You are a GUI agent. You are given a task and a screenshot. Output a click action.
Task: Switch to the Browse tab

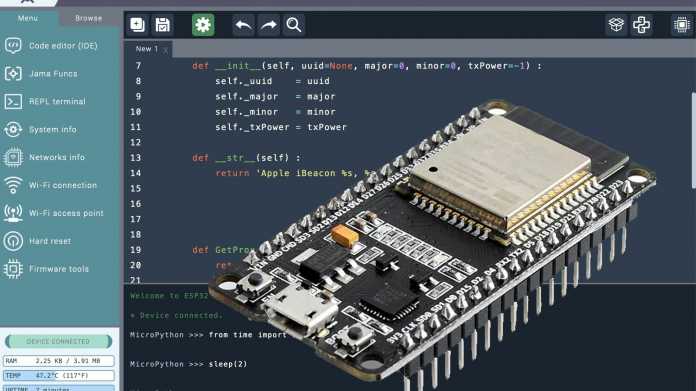[x=88, y=18]
